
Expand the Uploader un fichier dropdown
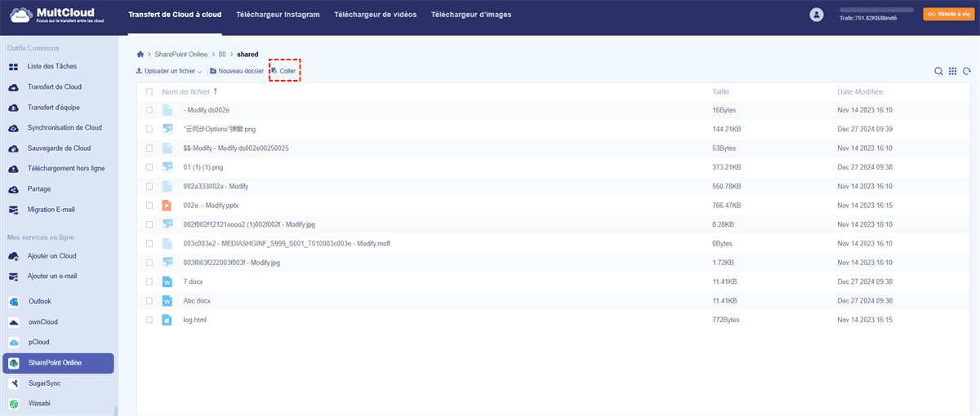(x=199, y=72)
